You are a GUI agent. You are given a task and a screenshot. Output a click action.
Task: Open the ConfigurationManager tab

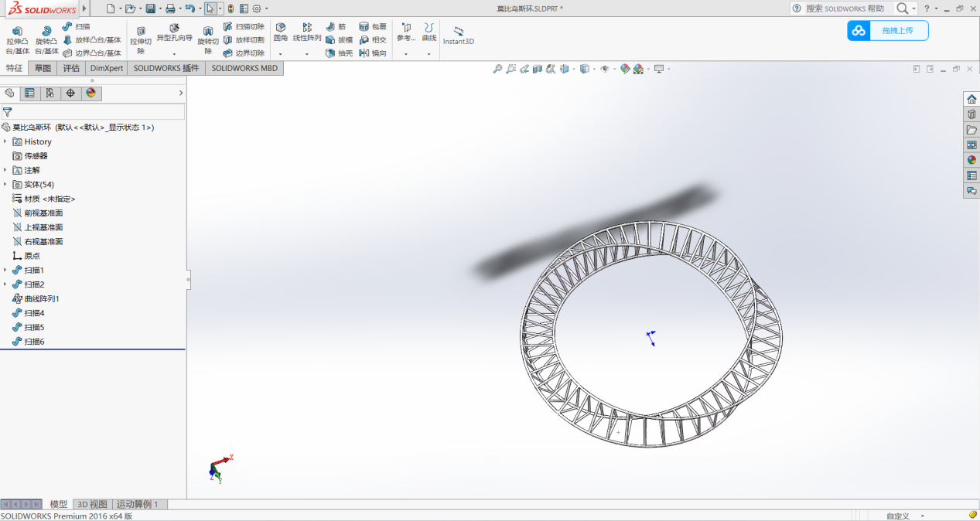[x=50, y=93]
